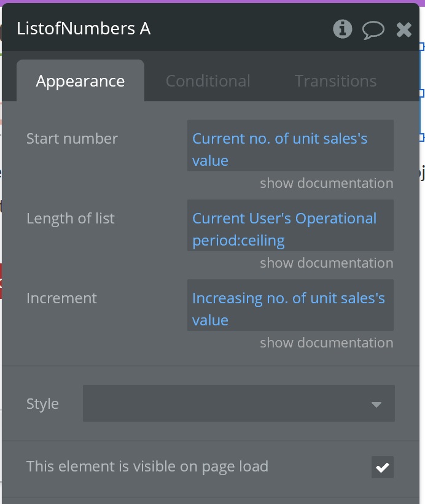Screen dimensions: 425x504
Task: Click the comment speech bubble icon
Action: 373,29
